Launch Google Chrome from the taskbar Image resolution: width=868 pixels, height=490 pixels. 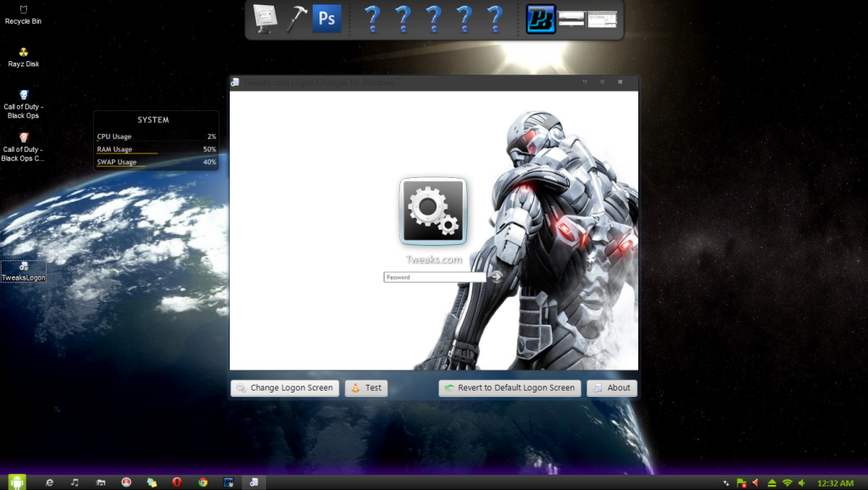(x=203, y=482)
